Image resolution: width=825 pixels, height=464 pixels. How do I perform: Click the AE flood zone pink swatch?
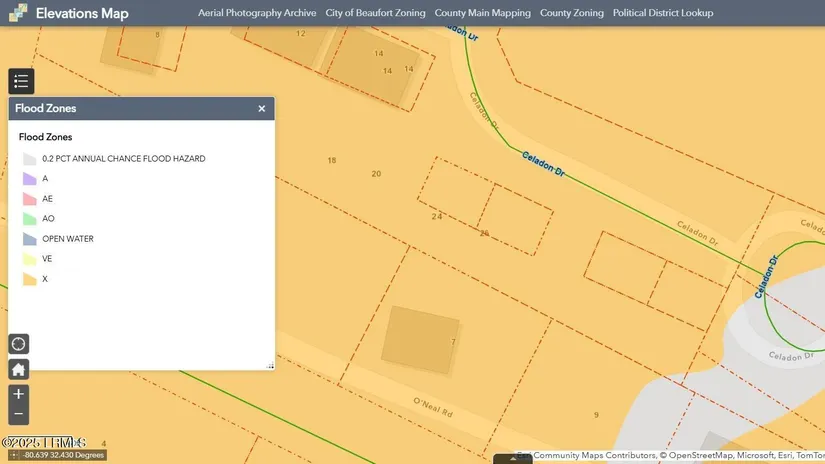tap(30, 199)
